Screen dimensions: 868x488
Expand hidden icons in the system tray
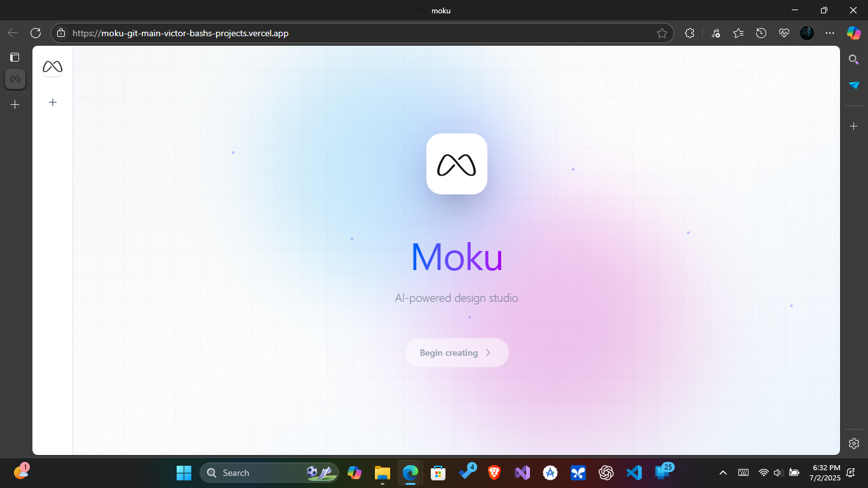(722, 473)
